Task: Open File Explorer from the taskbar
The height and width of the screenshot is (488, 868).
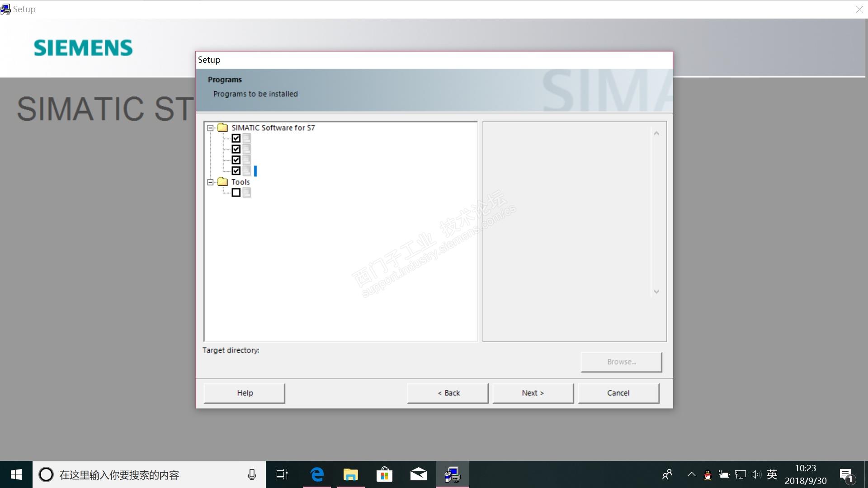Action: [x=350, y=474]
